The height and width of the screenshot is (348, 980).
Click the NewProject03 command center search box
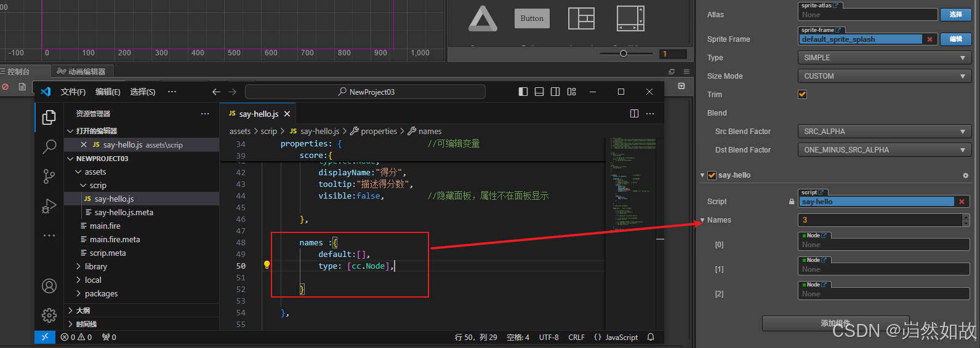(x=365, y=92)
